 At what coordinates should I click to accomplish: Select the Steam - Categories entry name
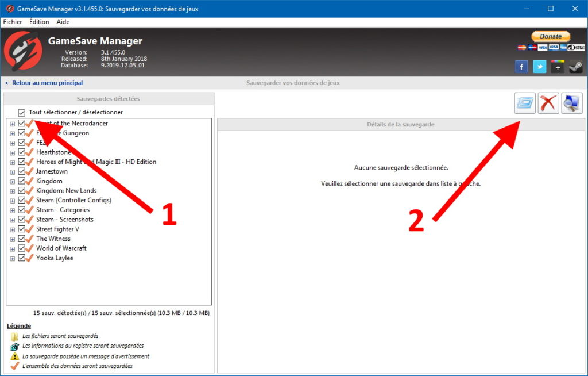point(63,210)
